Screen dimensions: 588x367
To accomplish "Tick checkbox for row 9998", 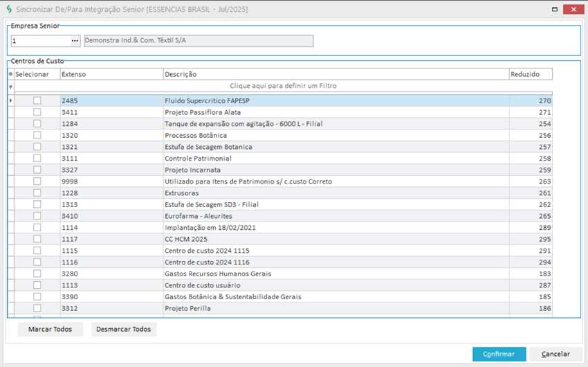I will click(37, 181).
